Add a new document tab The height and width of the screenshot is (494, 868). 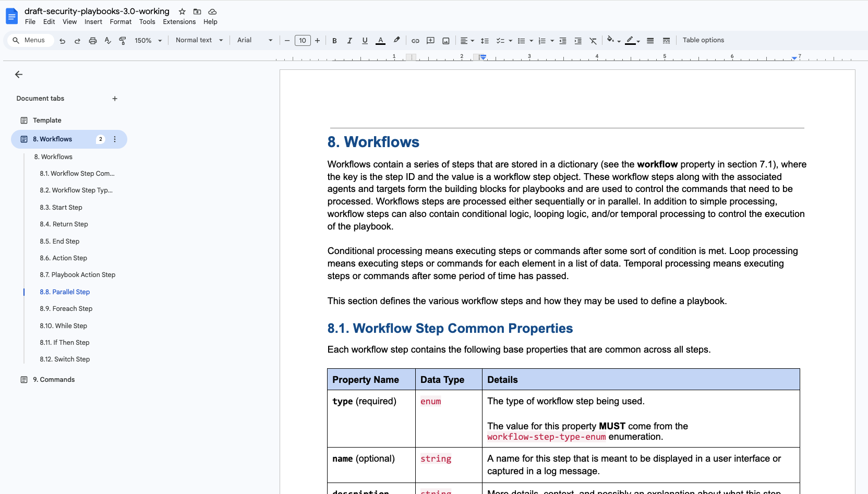115,99
